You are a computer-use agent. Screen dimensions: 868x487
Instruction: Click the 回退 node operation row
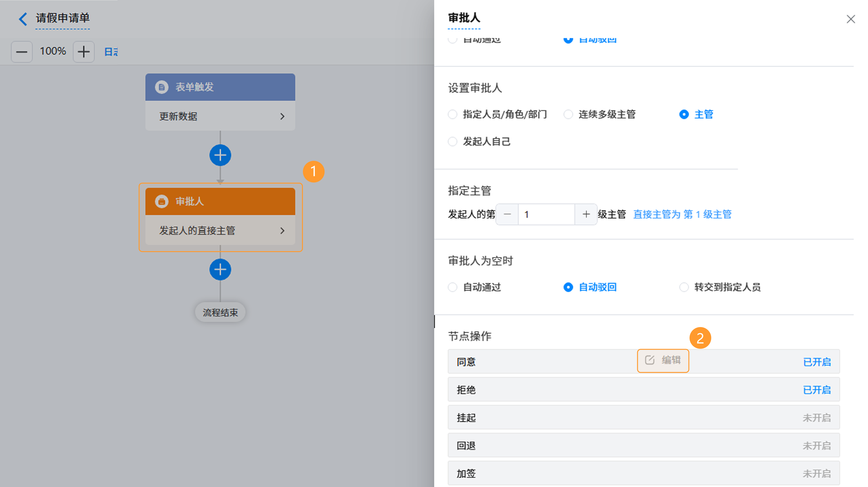click(x=644, y=446)
